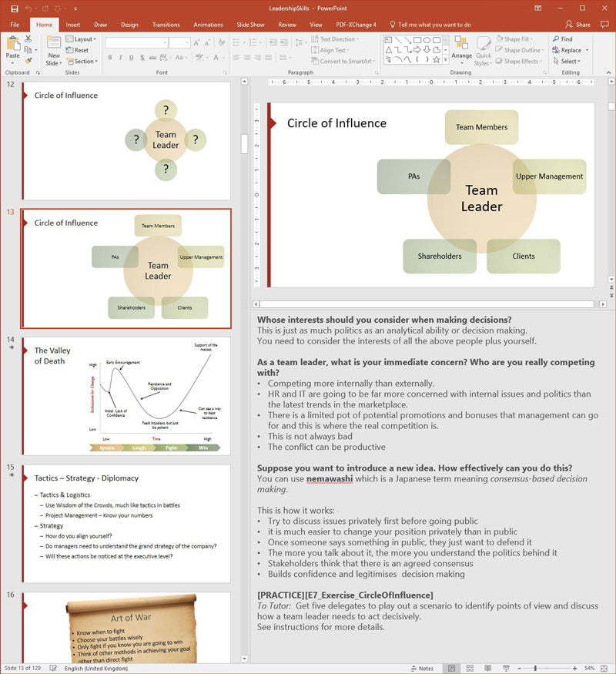
Task: Click the zoom slider handle in status bar
Action: 535,668
